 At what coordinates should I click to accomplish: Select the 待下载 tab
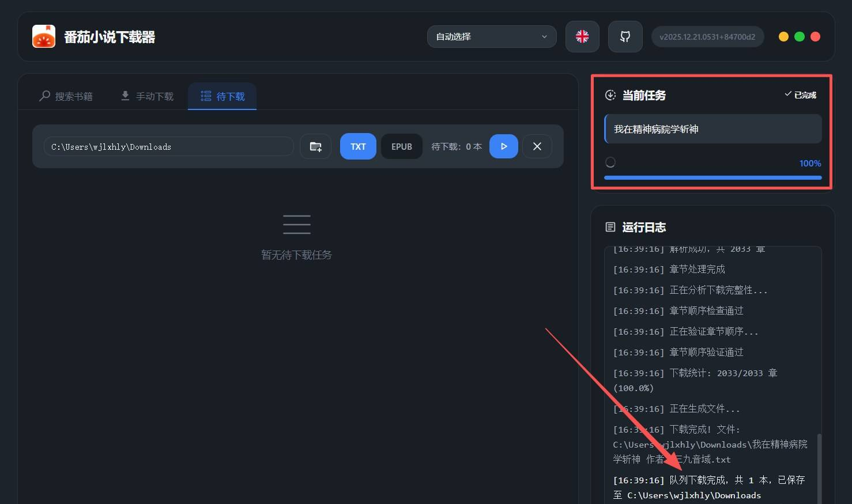pyautogui.click(x=223, y=96)
